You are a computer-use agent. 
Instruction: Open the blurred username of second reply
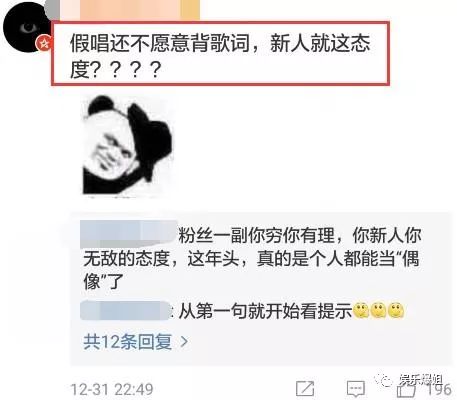pos(125,310)
